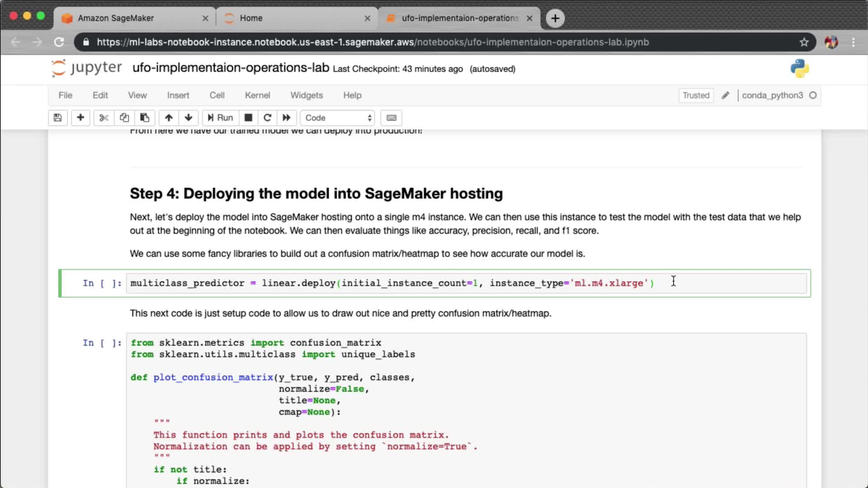This screenshot has height=488, width=868.
Task: Open the command palette keyboard icon
Action: coord(392,118)
